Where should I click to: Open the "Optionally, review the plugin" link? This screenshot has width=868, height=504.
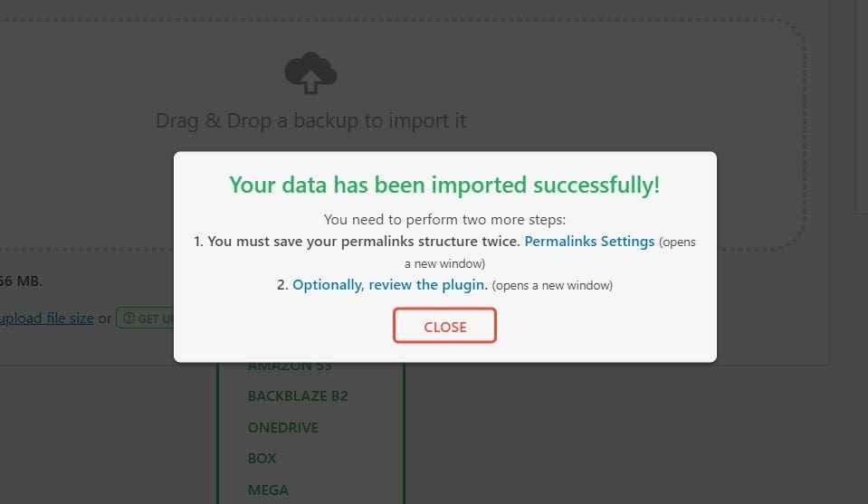click(x=390, y=285)
